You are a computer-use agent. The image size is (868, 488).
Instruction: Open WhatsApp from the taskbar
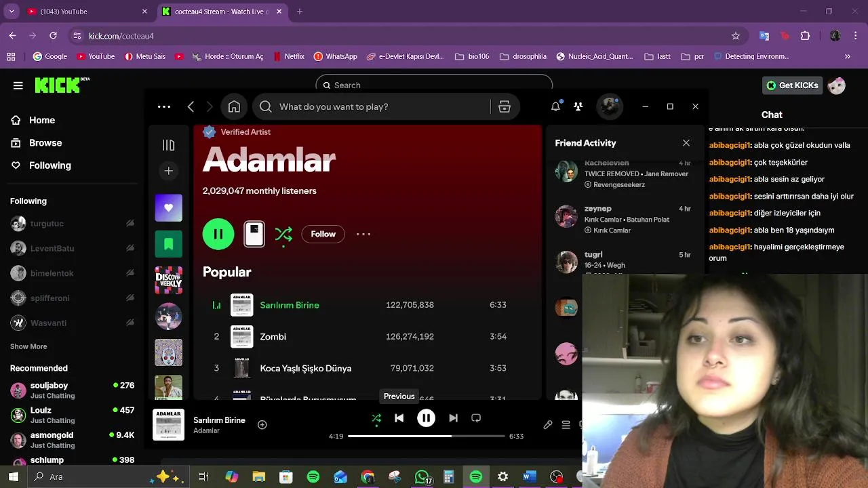(422, 476)
